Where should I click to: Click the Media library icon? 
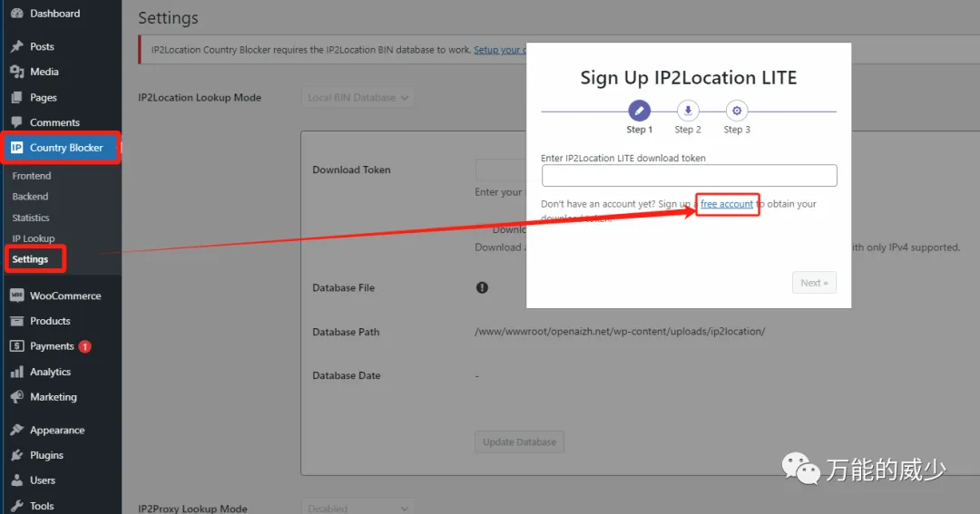(x=17, y=72)
